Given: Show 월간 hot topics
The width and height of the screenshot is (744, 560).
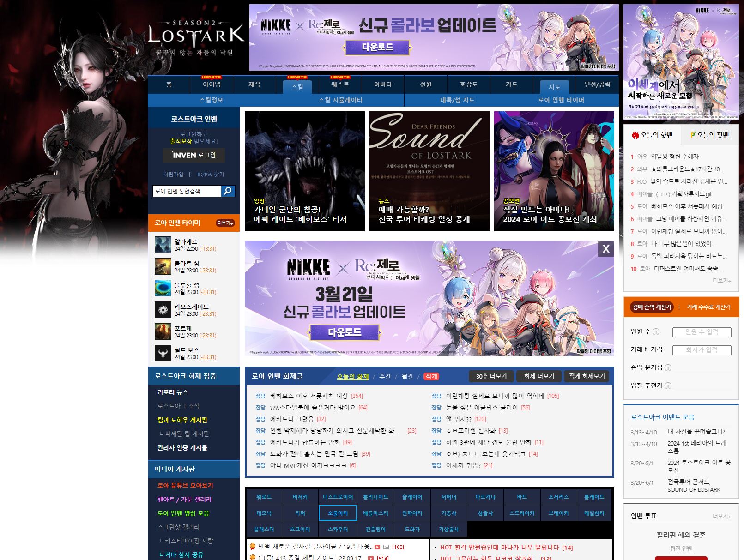Looking at the screenshot, I should [407, 377].
